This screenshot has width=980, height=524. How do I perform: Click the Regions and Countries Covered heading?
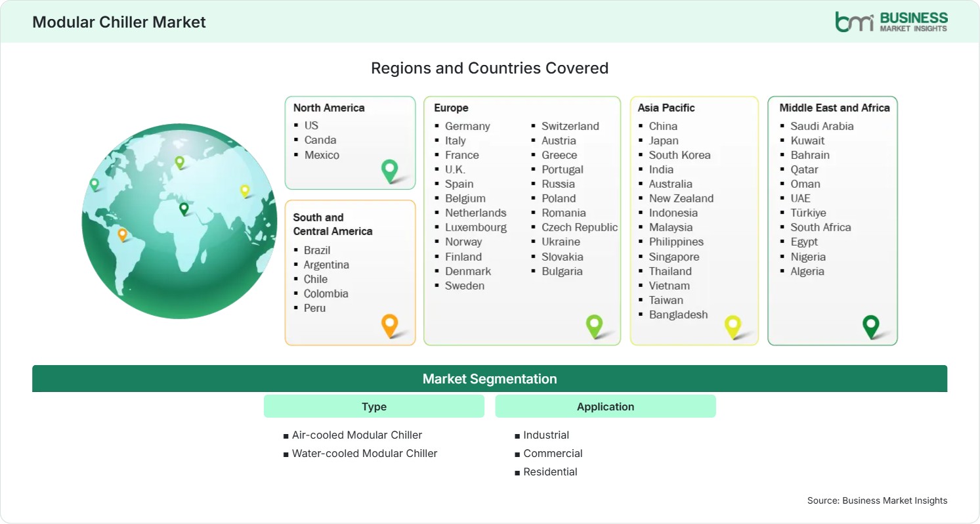tap(490, 68)
